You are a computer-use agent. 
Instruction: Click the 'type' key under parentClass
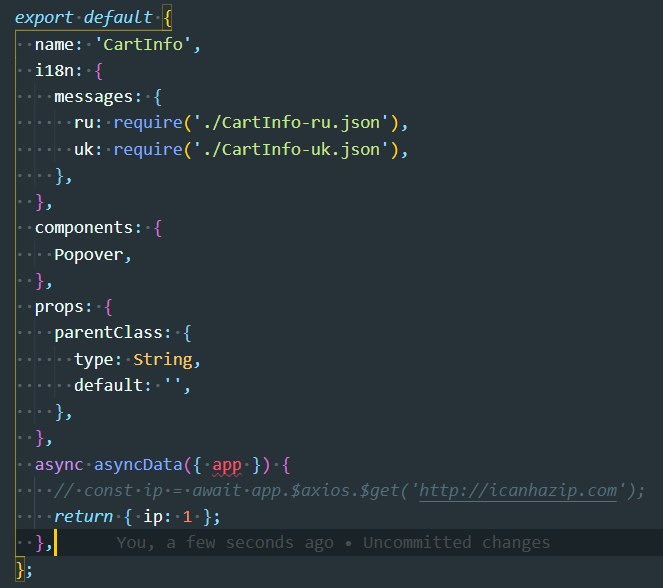[93, 360]
